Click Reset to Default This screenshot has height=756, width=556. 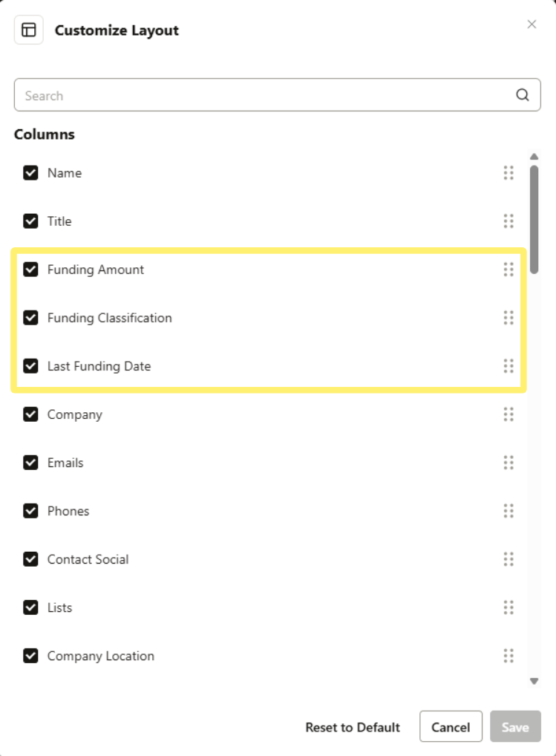[352, 727]
